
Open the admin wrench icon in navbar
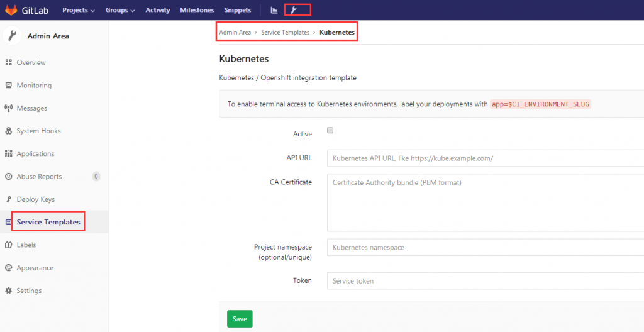coord(294,10)
